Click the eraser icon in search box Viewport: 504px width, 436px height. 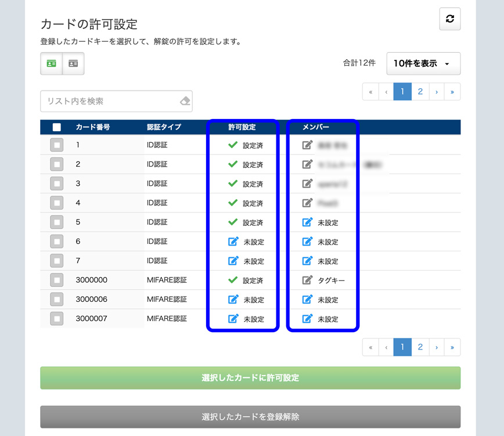[185, 101]
